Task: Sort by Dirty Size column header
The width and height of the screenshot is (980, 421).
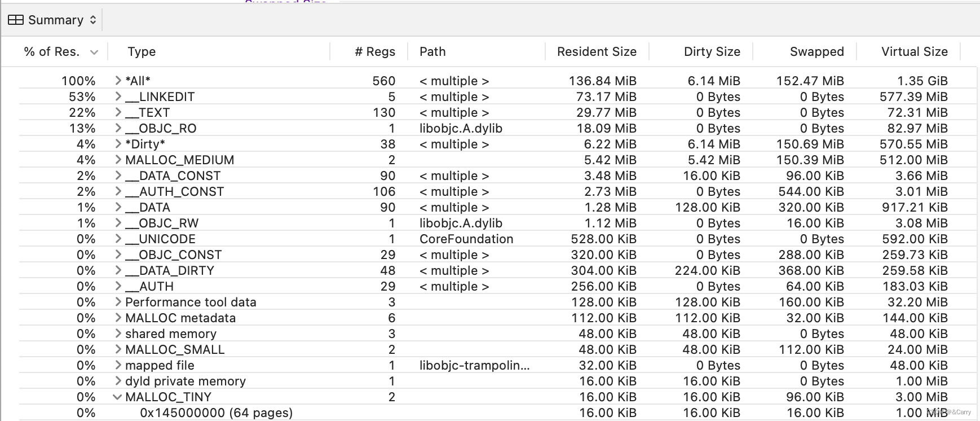Action: 712,52
